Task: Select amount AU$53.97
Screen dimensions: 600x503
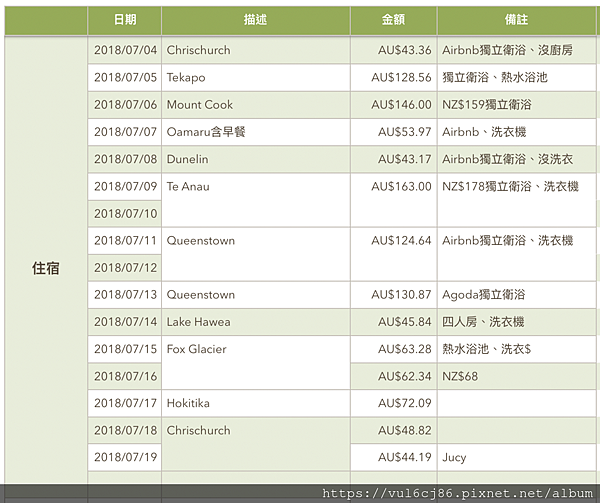Action: point(394,132)
